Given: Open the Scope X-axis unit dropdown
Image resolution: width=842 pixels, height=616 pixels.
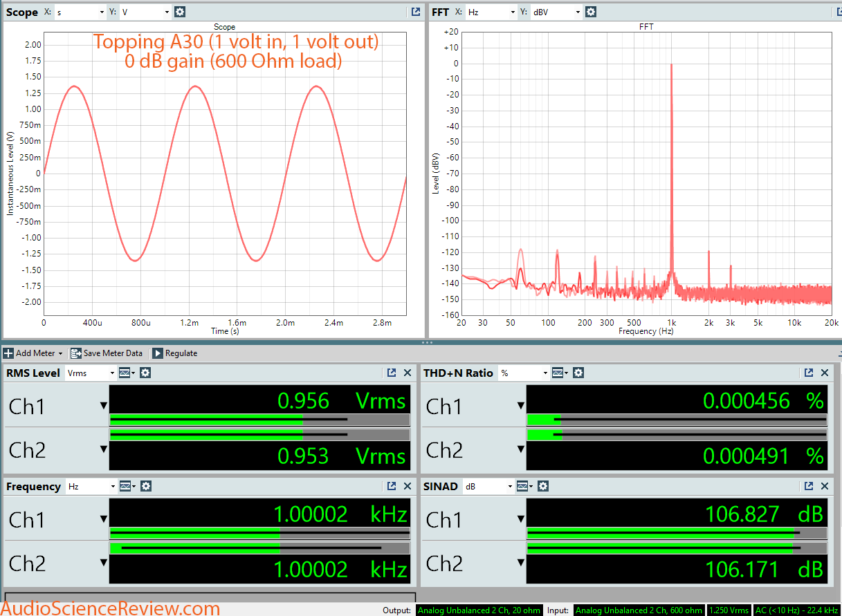Looking at the screenshot, I should tap(80, 12).
